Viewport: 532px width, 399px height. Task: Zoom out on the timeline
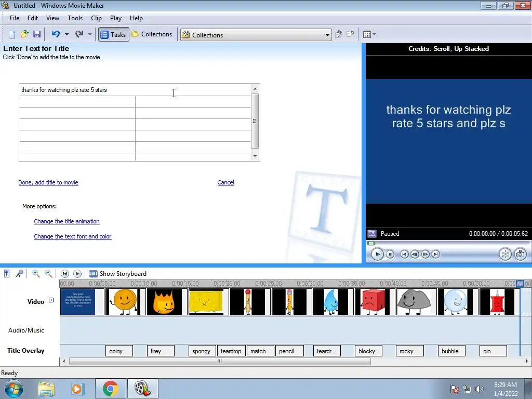[48, 273]
